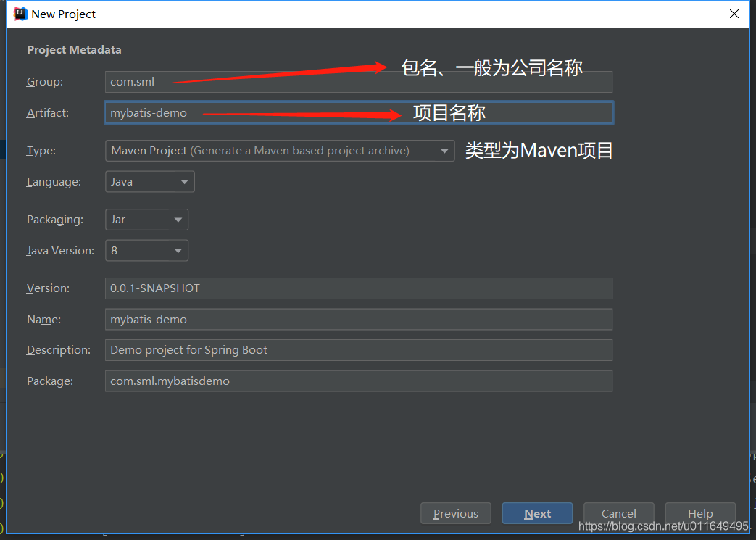Edit the Version field 0.0.1-SNAPSHOT
This screenshot has width=756, height=540.
coord(359,288)
